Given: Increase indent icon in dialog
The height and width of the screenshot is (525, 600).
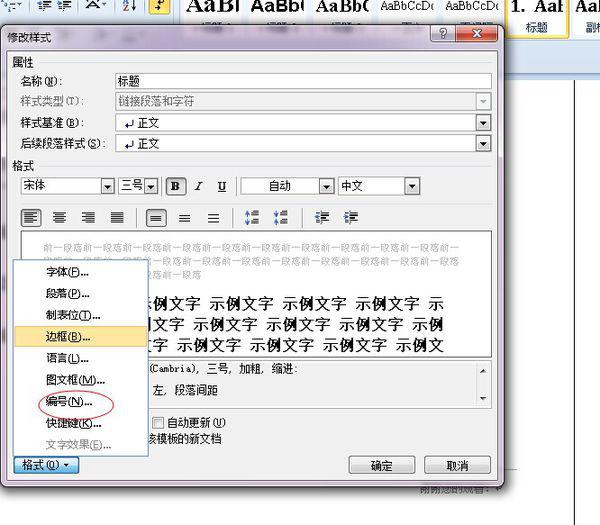Looking at the screenshot, I should coord(351,218).
